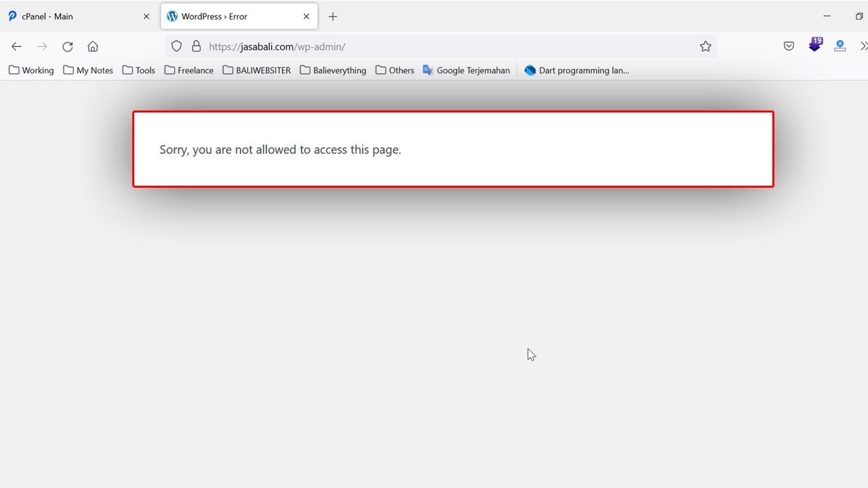Click the cPanel tab favicon
The width and height of the screenshot is (868, 488).
tap(12, 16)
